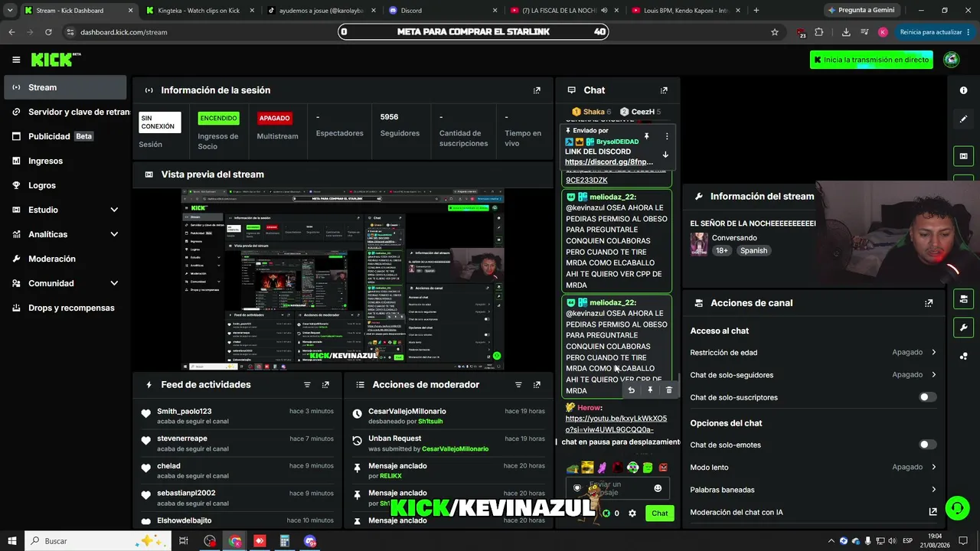Click the Spanish language tag

pyautogui.click(x=753, y=250)
